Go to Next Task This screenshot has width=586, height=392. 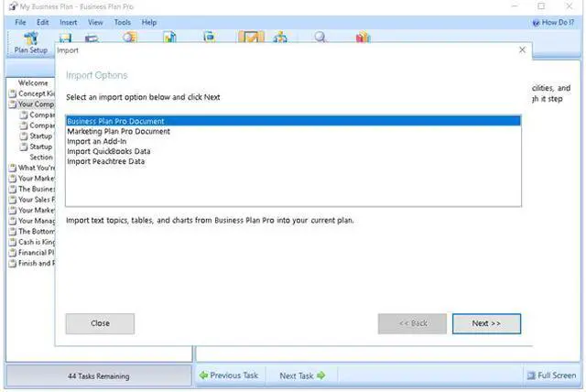302,376
